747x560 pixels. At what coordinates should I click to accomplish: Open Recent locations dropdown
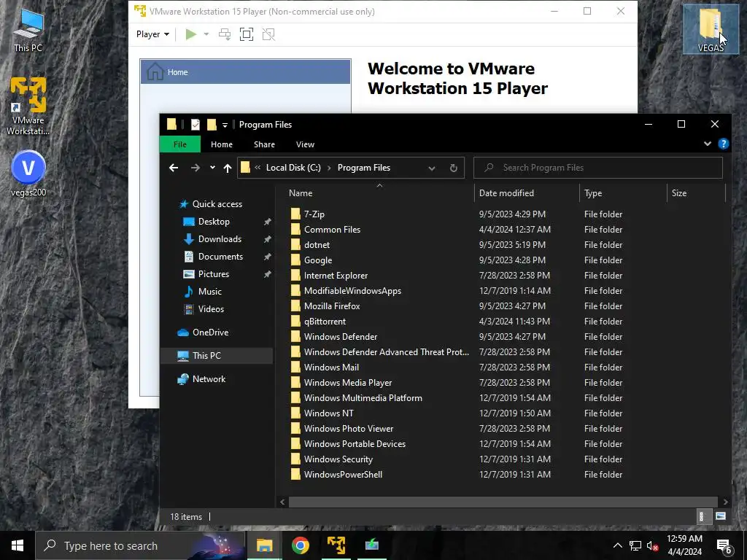point(212,168)
